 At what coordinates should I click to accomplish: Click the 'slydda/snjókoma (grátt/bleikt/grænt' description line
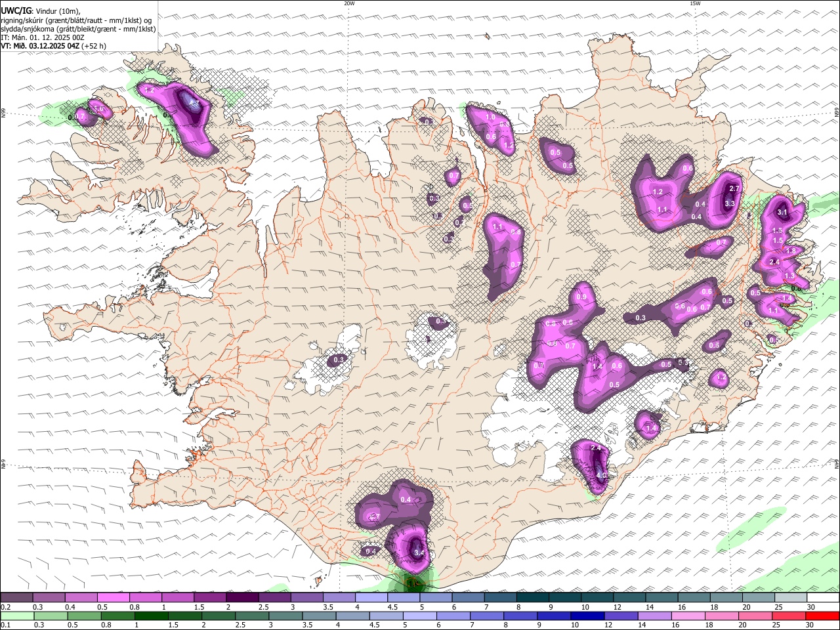(78, 29)
